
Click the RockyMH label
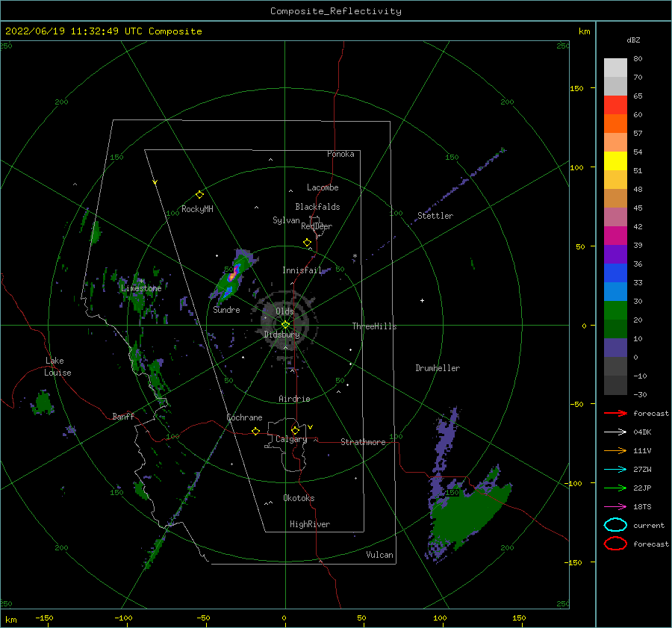point(197,209)
